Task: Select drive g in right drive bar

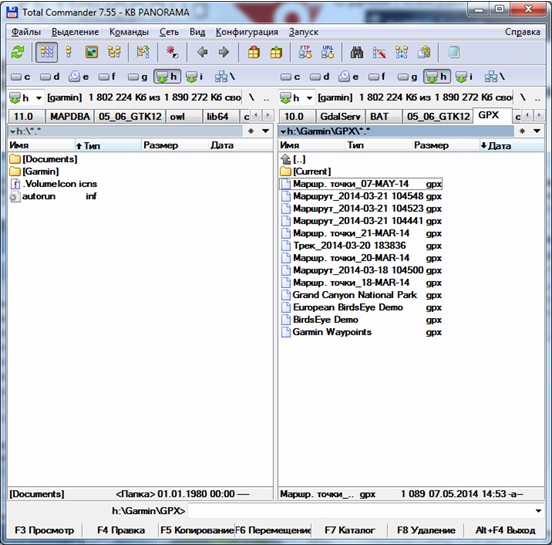Action: point(407,76)
